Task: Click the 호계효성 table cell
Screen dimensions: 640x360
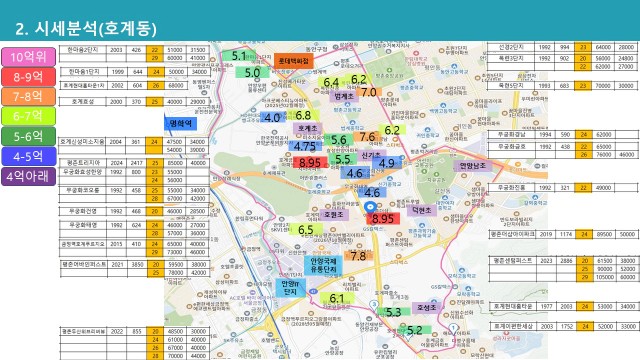Action: [83, 102]
